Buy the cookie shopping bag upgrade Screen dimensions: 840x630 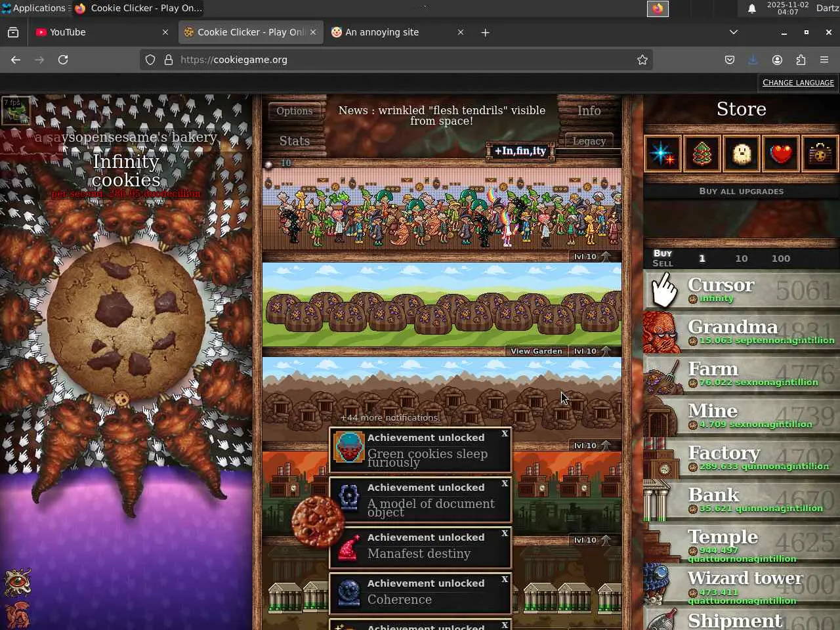820,154
